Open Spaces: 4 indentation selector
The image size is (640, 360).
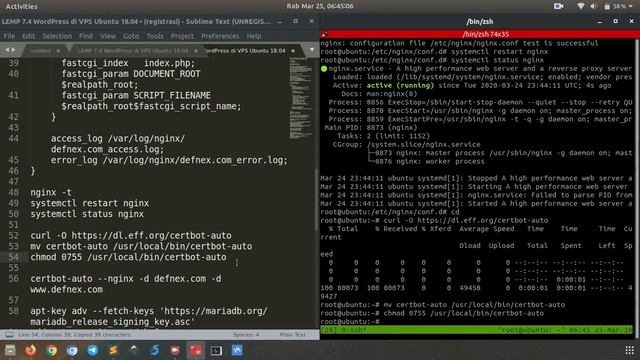click(246, 335)
